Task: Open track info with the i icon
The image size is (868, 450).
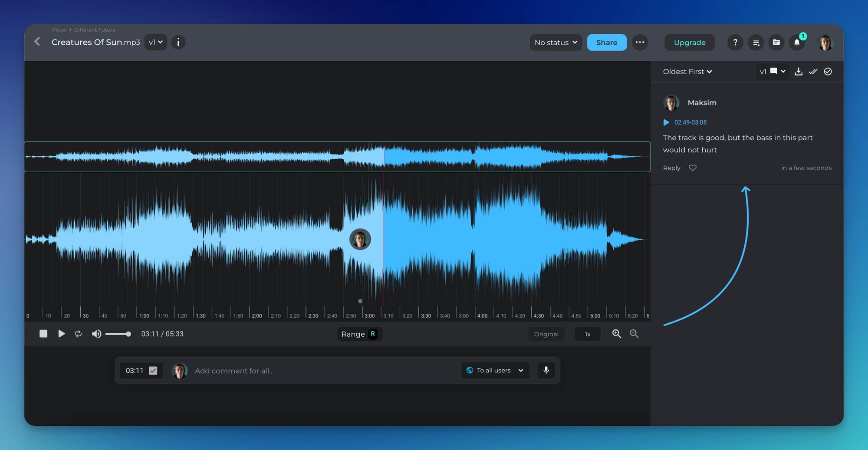Action: click(178, 42)
